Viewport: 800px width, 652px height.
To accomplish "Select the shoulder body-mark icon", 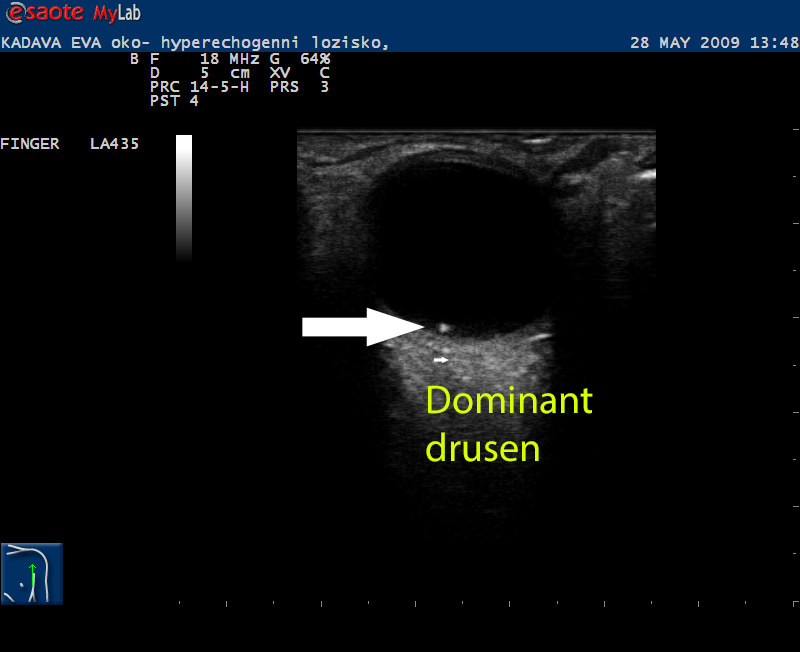I will pos(32,574).
